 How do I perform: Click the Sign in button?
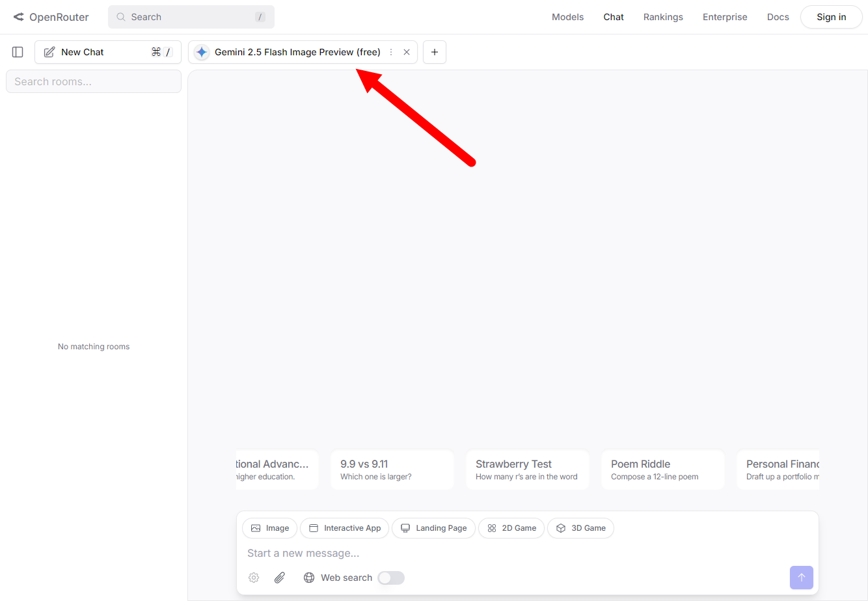(832, 17)
